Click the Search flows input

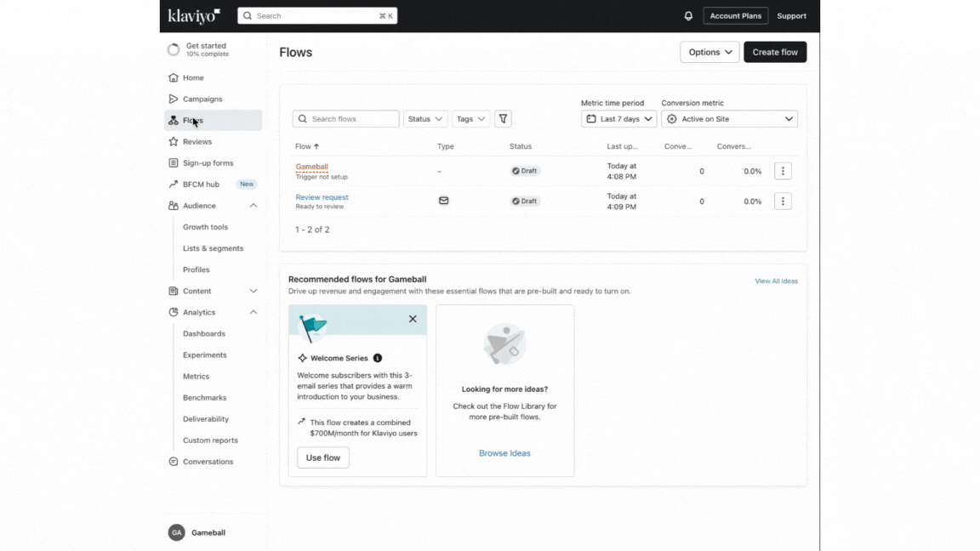tap(345, 119)
